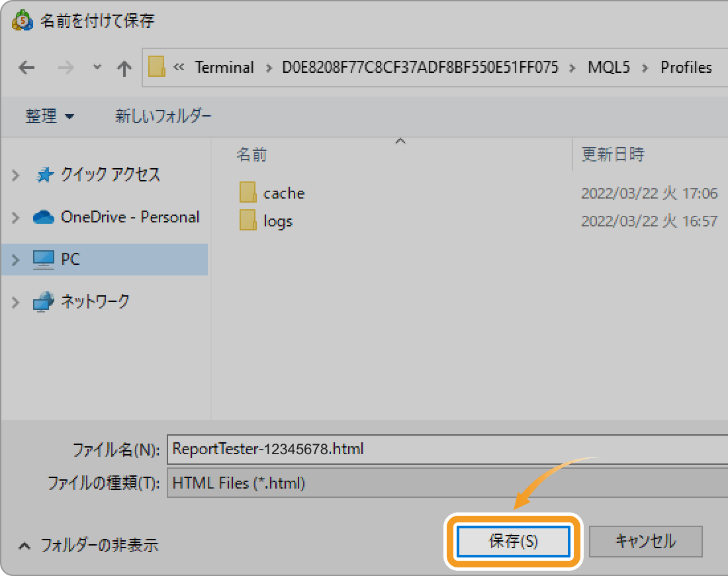Image resolution: width=728 pixels, height=576 pixels.
Task: Click the network computer icon
Action: (44, 302)
